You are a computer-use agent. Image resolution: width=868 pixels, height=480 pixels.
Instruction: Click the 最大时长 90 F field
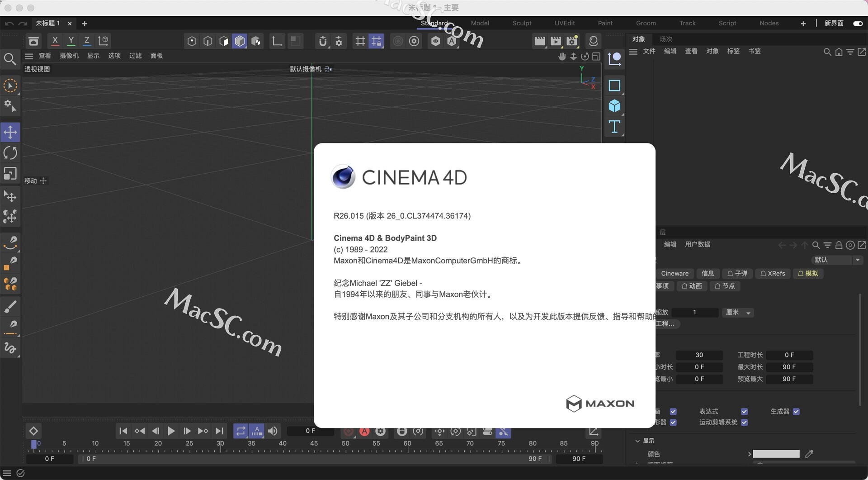point(789,367)
